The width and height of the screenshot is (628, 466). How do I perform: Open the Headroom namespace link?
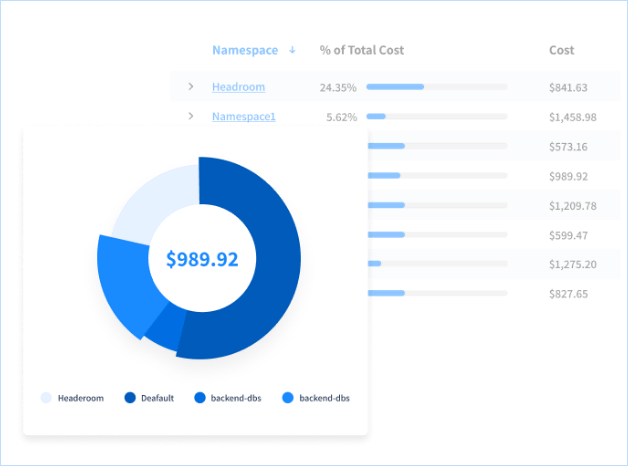click(238, 88)
